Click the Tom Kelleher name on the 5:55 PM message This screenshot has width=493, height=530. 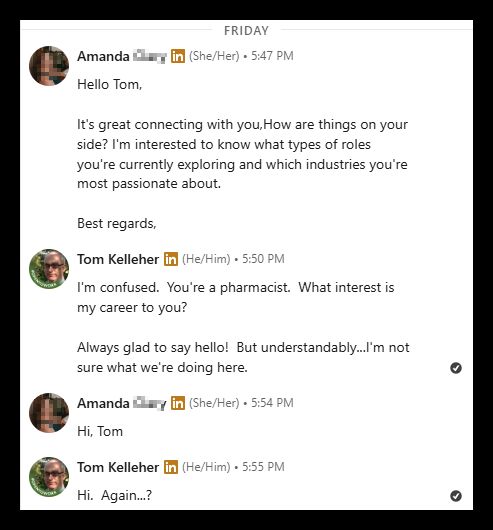pyautogui.click(x=118, y=467)
